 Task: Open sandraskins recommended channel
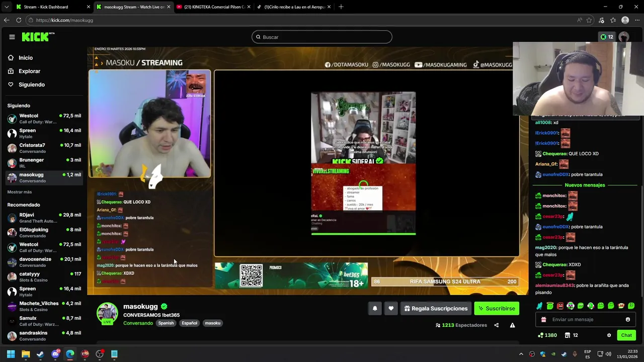point(44,336)
